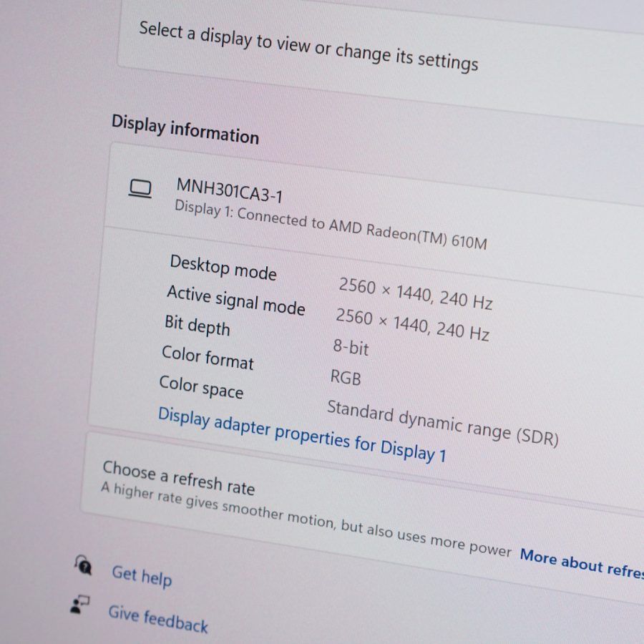The image size is (644, 644).
Task: Click the Display information heading
Action: pyautogui.click(x=185, y=129)
